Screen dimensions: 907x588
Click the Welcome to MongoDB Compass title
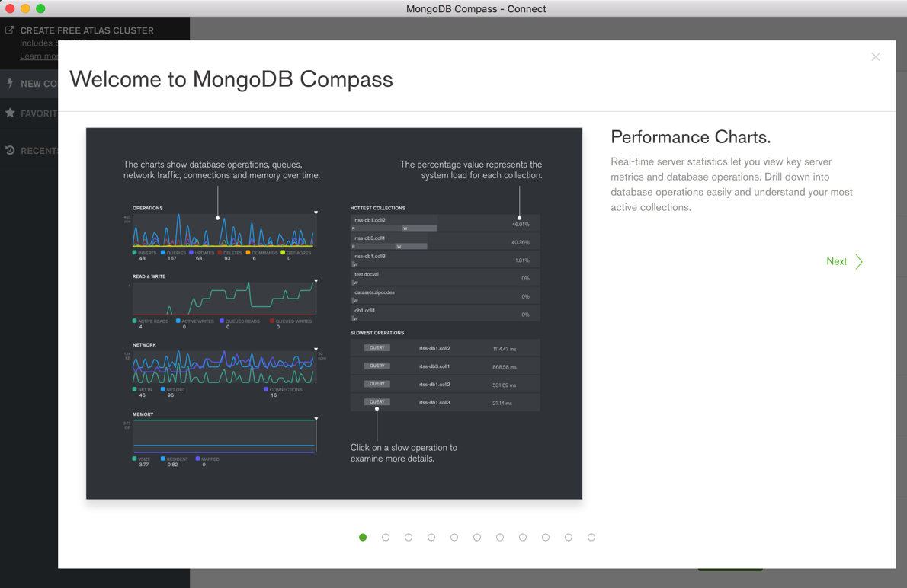232,79
